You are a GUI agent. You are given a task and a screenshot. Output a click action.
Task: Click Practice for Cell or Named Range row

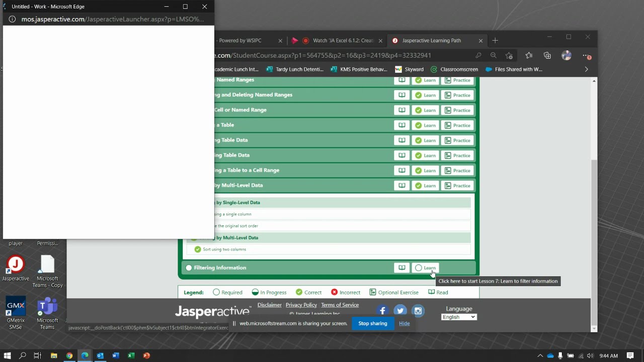point(457,110)
